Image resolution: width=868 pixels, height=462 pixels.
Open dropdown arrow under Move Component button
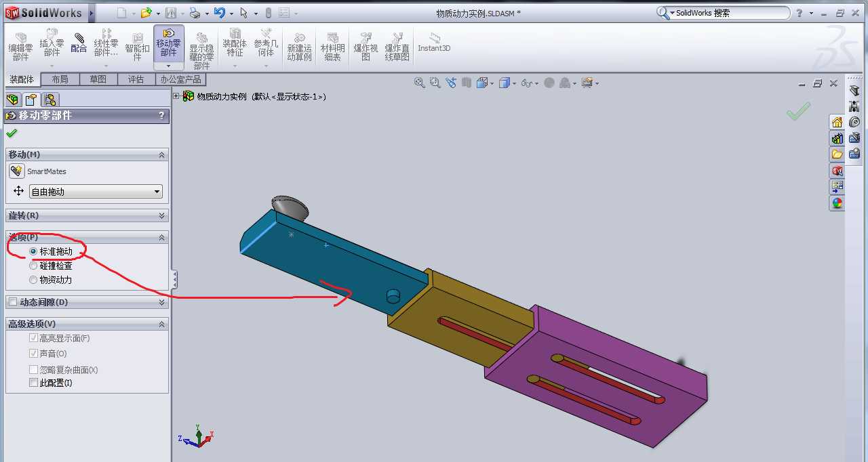(x=169, y=66)
